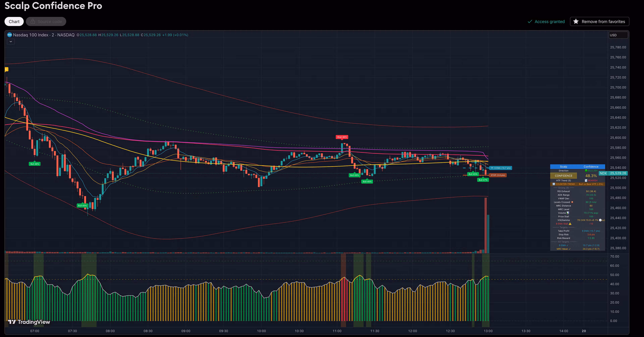
Task: Click the Confidence header cell in the table
Action: 591,167
